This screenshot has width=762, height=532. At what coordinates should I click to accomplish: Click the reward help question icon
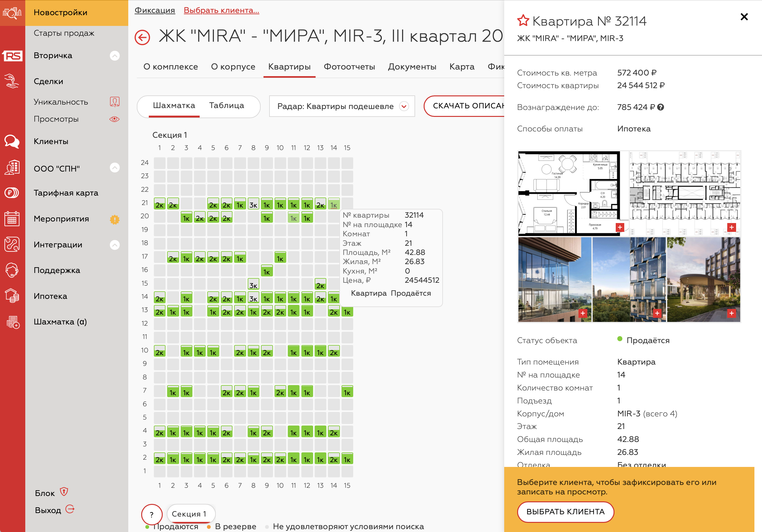661,107
